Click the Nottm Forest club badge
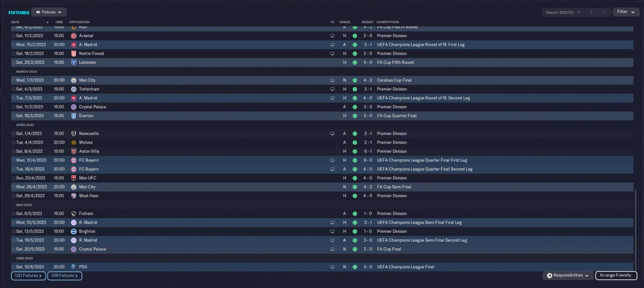This screenshot has height=288, width=644. (x=74, y=53)
